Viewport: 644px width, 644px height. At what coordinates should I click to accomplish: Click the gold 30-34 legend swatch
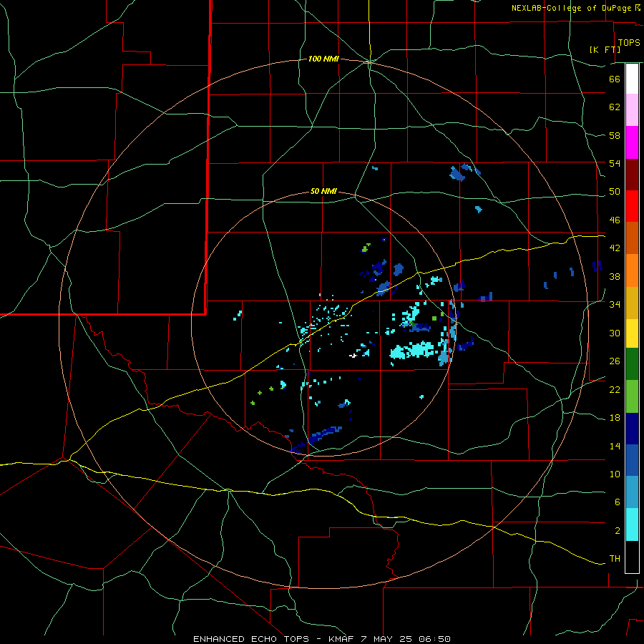(632, 303)
